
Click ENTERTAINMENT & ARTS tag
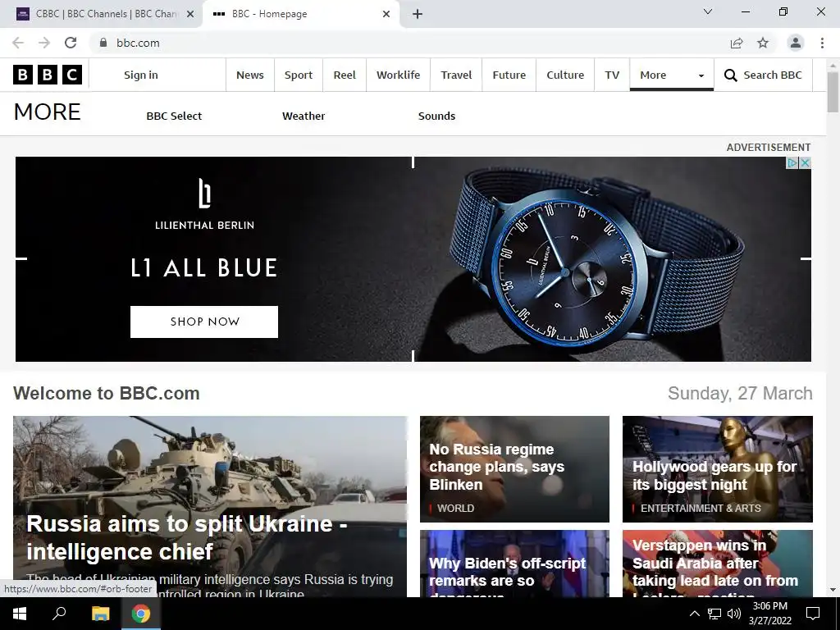tap(701, 509)
